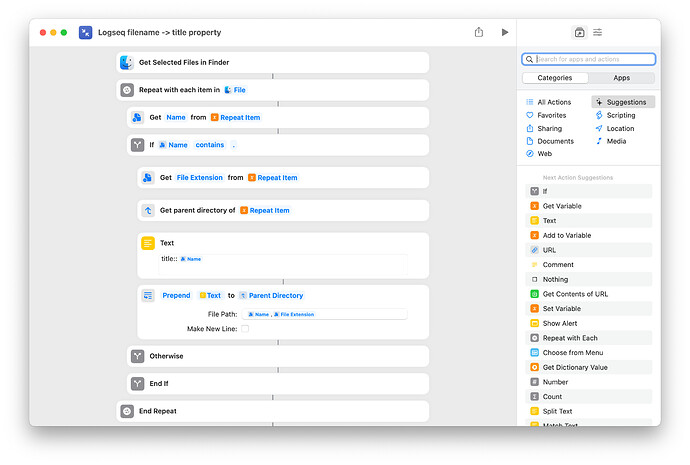Click Repeat Item token in Get Name action

click(235, 117)
